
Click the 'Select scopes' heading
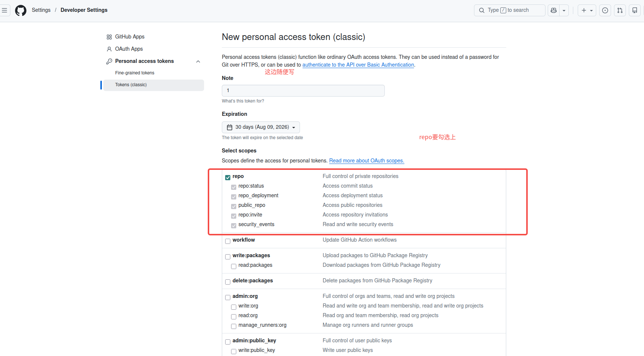[x=239, y=151]
